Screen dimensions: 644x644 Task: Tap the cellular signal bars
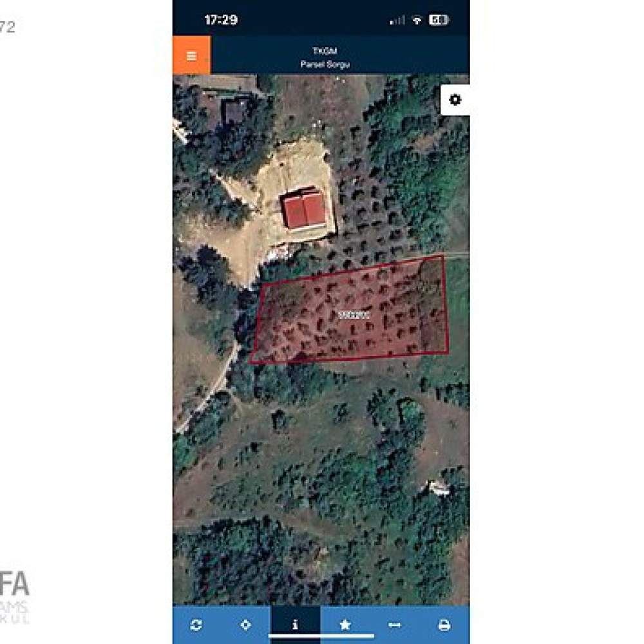click(x=397, y=20)
